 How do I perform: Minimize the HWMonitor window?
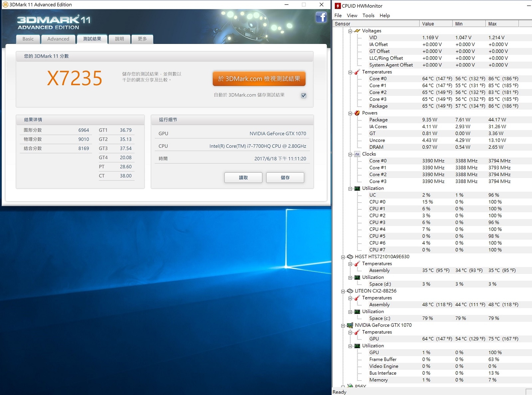pos(529,6)
